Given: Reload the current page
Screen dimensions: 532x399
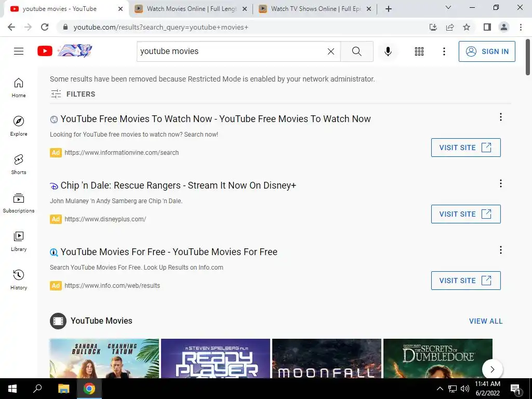Looking at the screenshot, I should point(45,27).
